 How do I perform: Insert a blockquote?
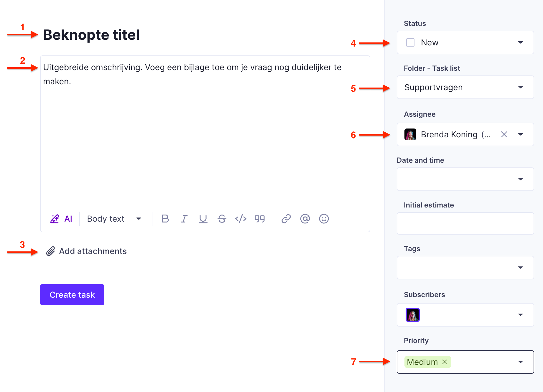click(x=259, y=219)
